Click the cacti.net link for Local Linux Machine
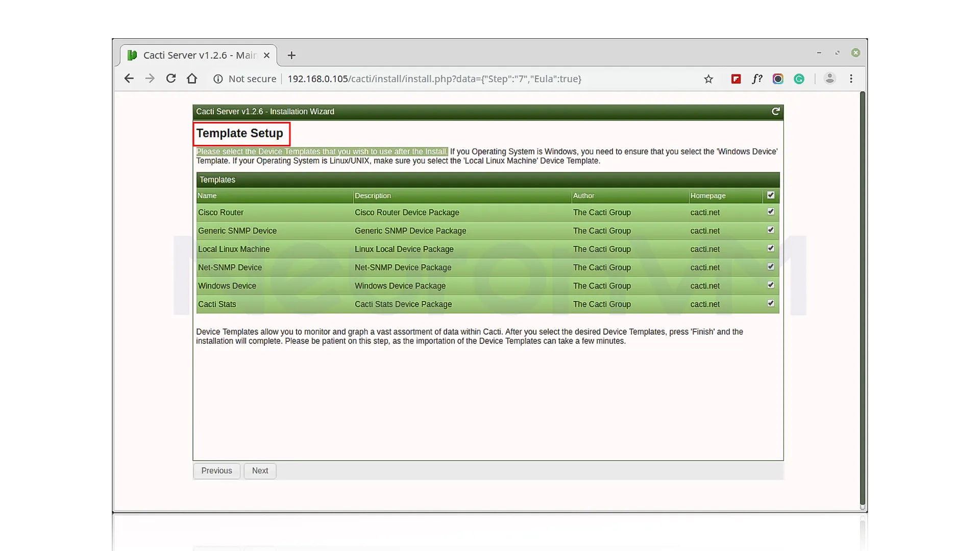Screen dimensions: 980x551 [705, 249]
